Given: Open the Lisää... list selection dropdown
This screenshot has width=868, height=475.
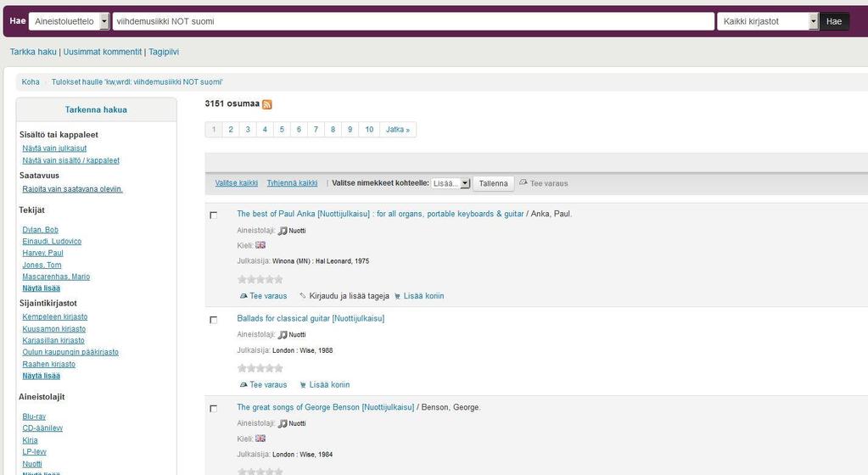Looking at the screenshot, I should [x=451, y=183].
